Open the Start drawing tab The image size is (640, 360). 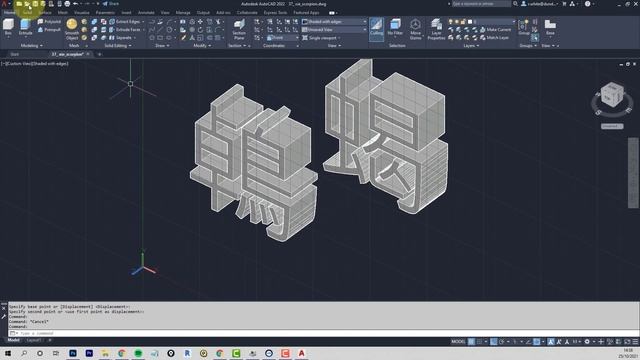tap(15, 54)
